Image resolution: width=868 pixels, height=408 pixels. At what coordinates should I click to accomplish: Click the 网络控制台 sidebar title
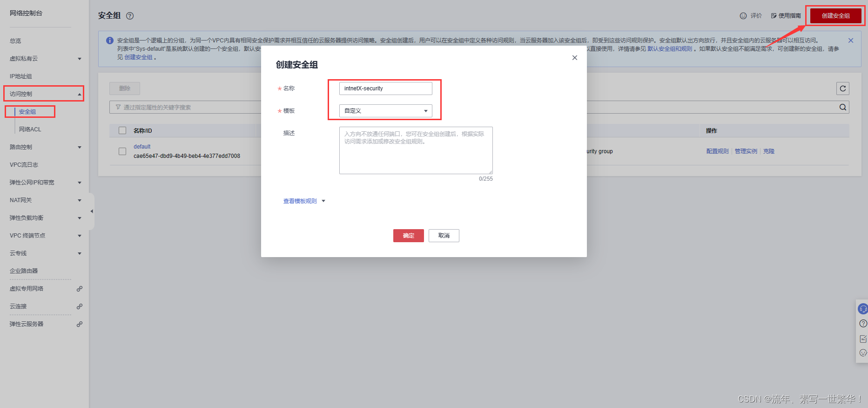tap(26, 13)
